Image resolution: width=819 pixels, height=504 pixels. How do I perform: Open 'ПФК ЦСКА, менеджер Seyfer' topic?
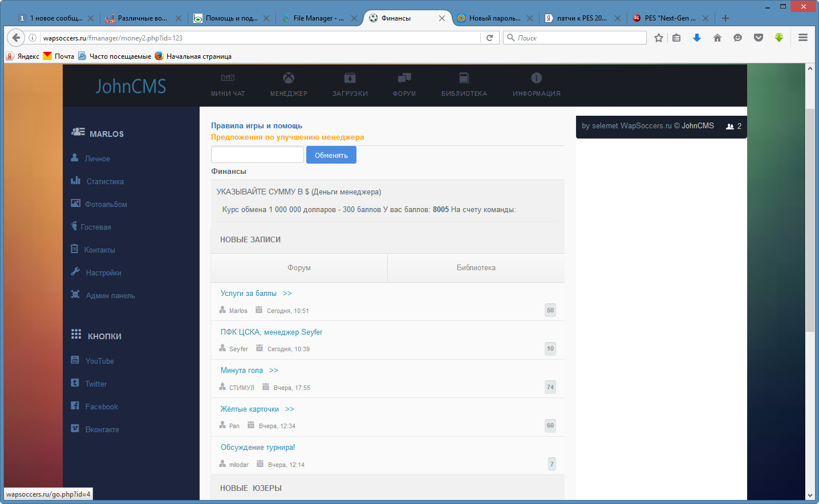click(x=271, y=332)
